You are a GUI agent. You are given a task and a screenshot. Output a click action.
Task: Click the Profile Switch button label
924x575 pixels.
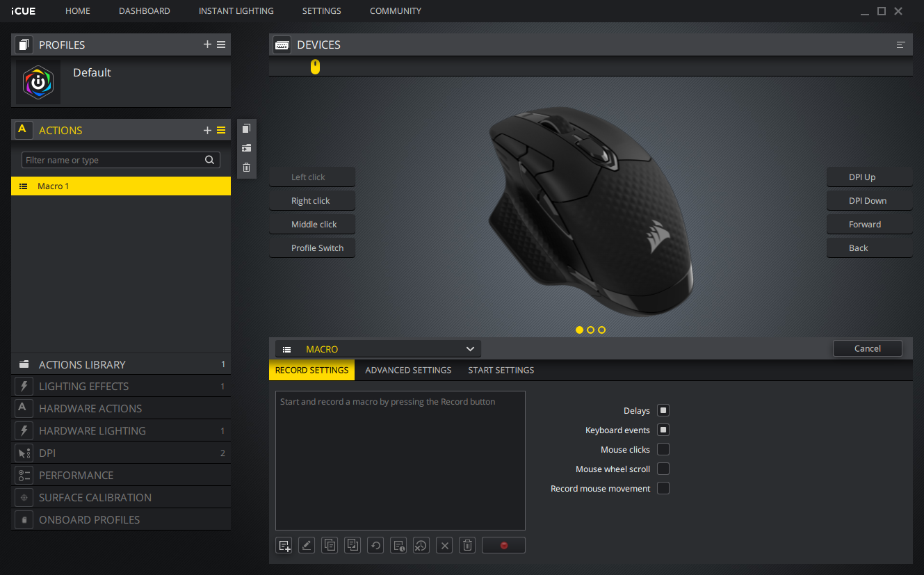tap(312, 248)
